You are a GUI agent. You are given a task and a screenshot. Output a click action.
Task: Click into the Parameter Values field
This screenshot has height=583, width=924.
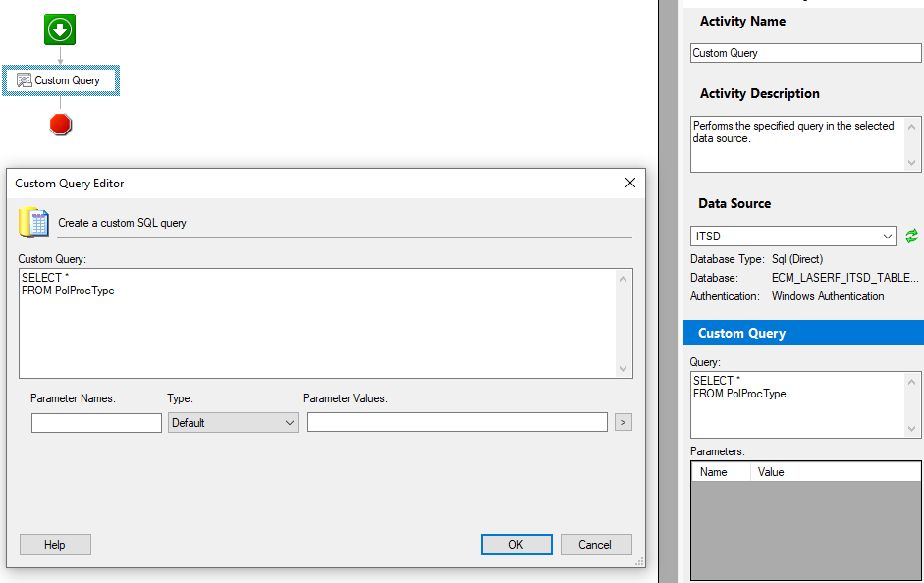(x=458, y=422)
